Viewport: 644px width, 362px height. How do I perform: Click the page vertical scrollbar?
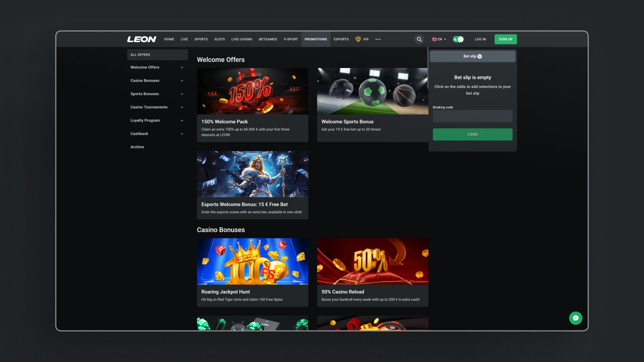click(x=428, y=69)
